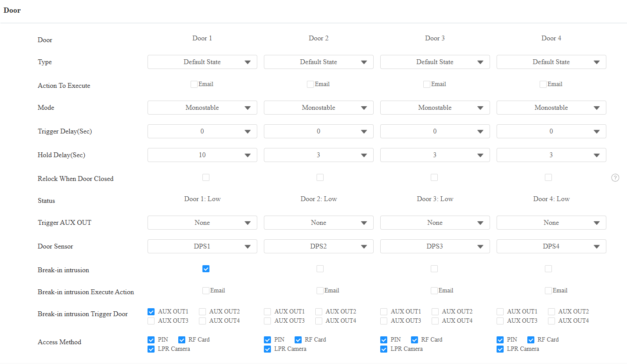Open the DPS4 Door Sensor dropdown
The height and width of the screenshot is (364, 627).
(x=551, y=246)
